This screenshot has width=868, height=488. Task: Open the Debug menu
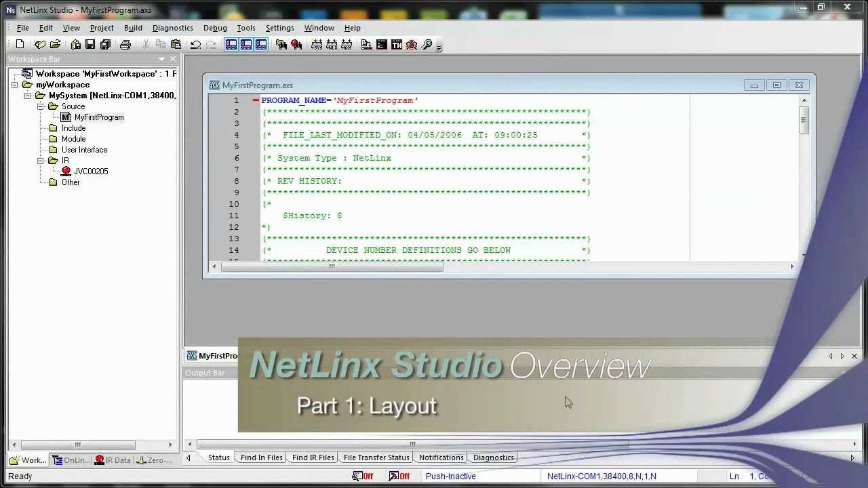[x=215, y=28]
